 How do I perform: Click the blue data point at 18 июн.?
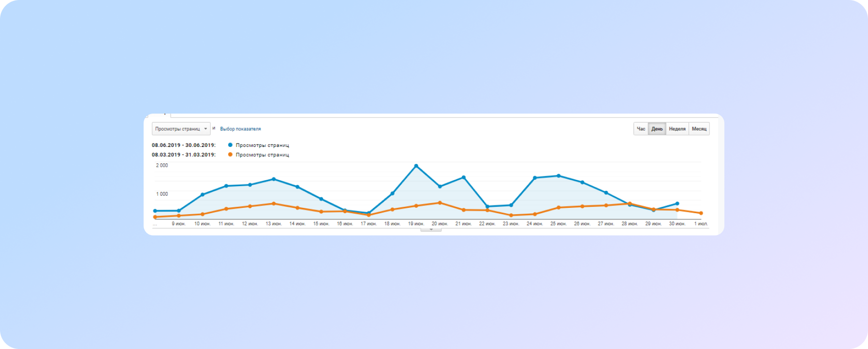tap(392, 193)
